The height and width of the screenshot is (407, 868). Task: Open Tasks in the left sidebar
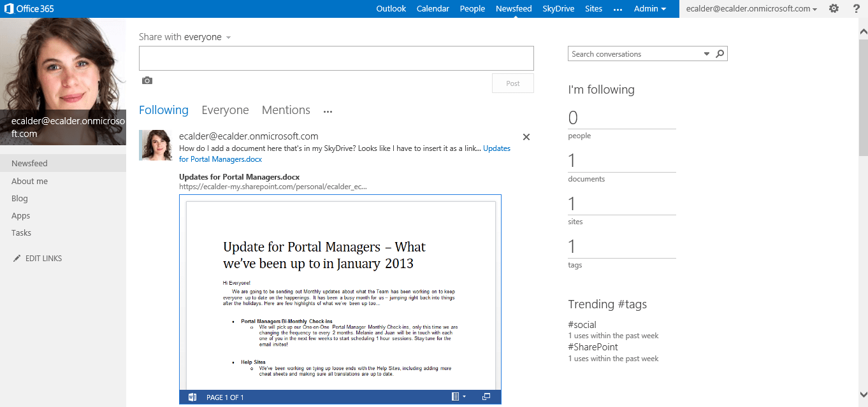coord(21,233)
